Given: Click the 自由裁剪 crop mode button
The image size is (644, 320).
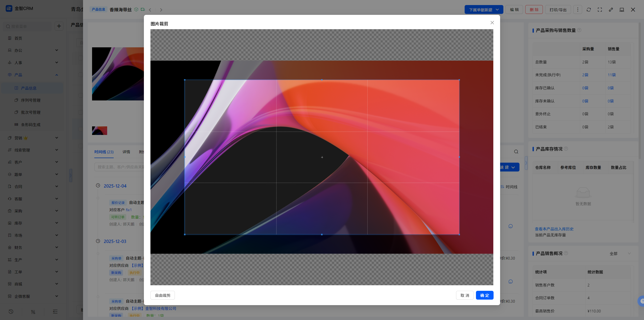Looking at the screenshot, I should coord(163,295).
